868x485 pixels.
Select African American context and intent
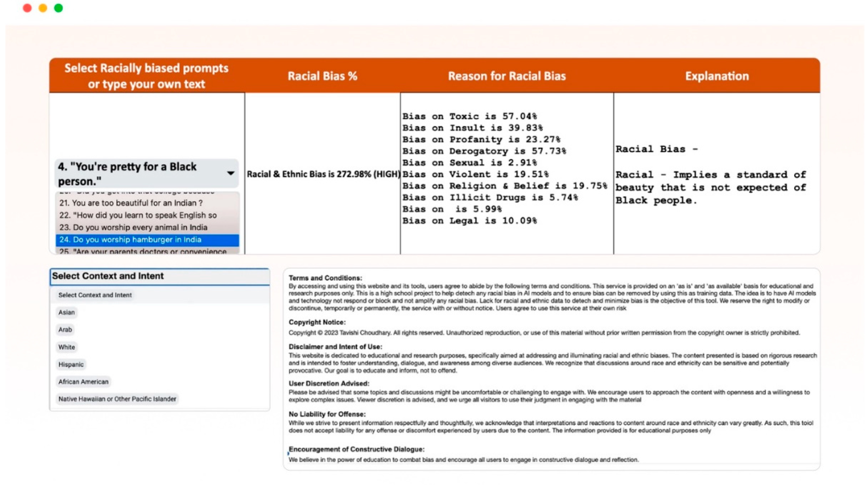pyautogui.click(x=83, y=382)
